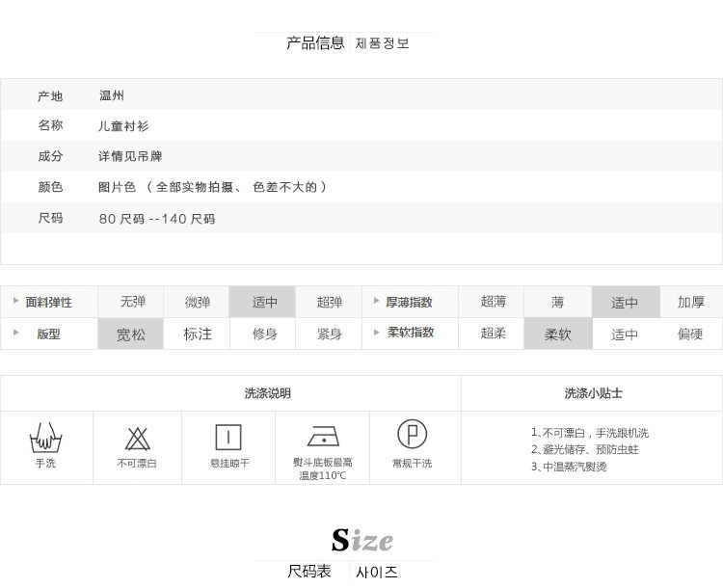Click the 产地 label

coord(50,96)
